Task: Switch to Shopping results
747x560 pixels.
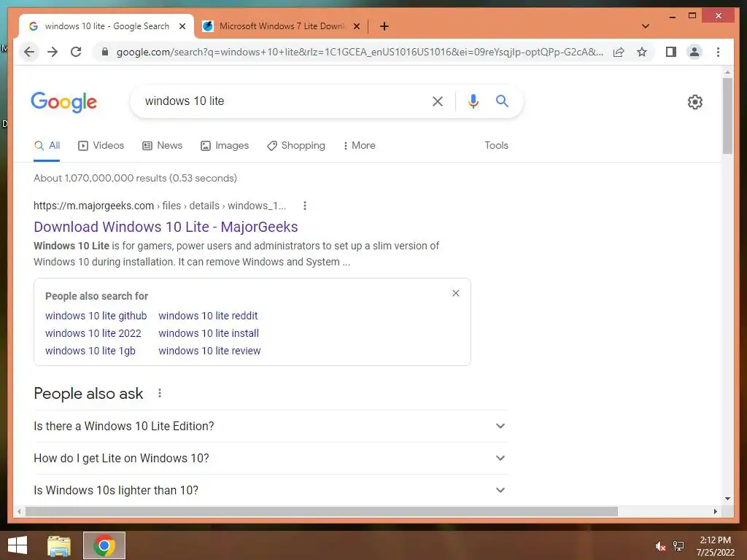Action: pos(296,146)
